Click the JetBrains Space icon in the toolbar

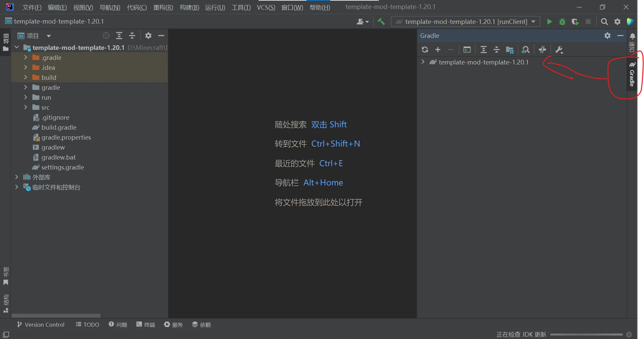coord(630,22)
